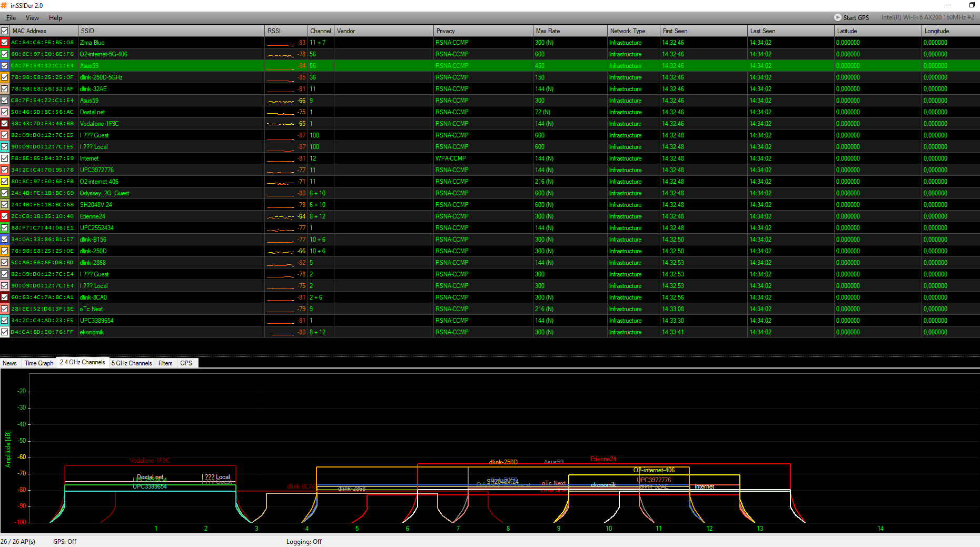The height and width of the screenshot is (547, 980).
Task: Click the restore window icon
Action: 972,5
